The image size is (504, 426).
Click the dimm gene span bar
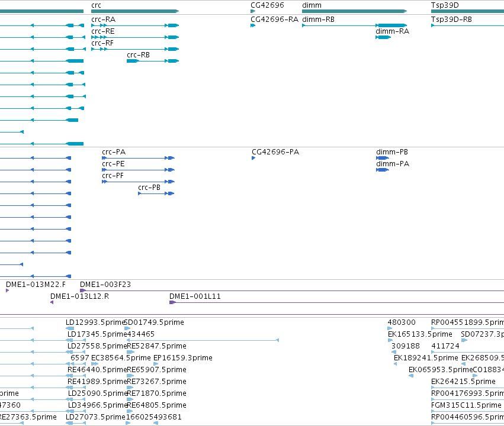355,11
